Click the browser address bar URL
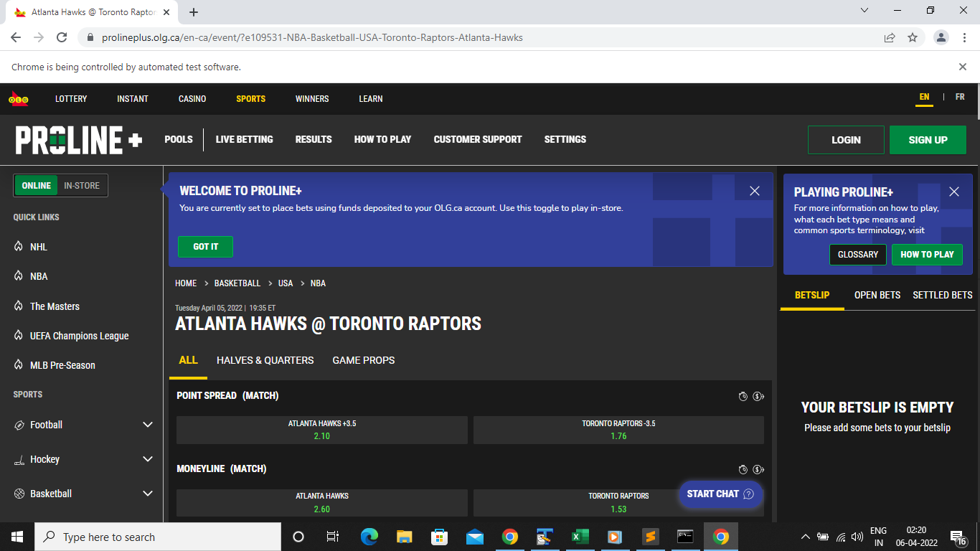980x551 pixels. click(312, 37)
